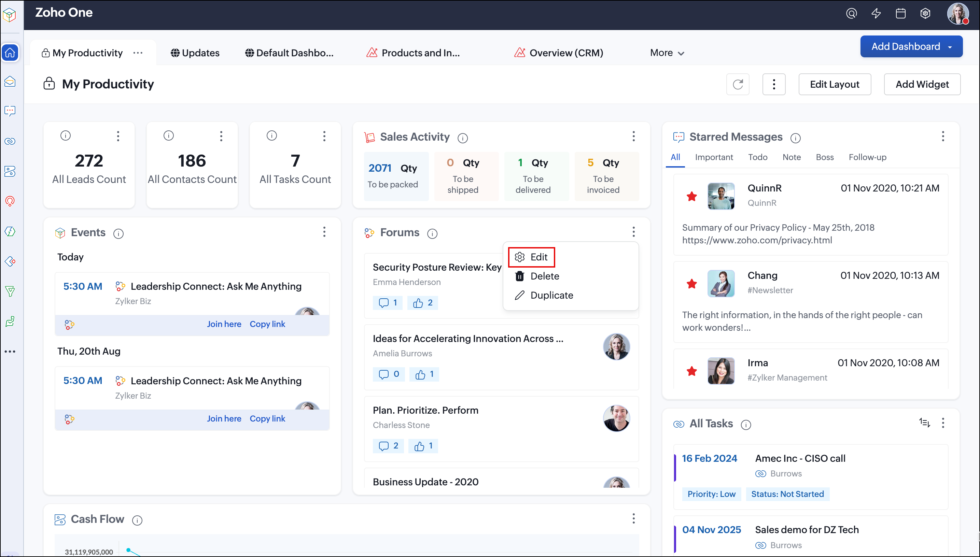Open comments on Security Posture Review post
Screen dimensions: 980x557
(x=387, y=303)
